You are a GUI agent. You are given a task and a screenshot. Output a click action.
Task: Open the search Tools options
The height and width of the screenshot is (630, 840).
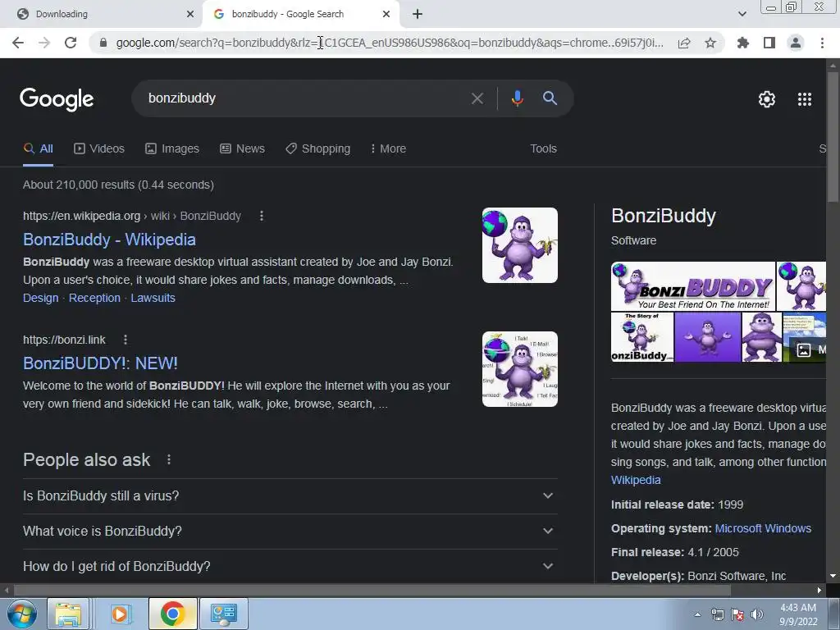coord(543,149)
